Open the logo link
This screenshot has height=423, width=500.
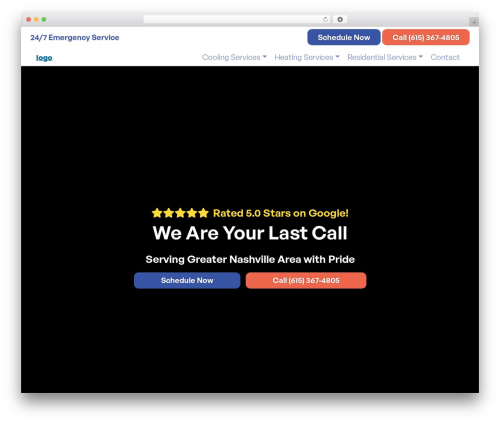(x=44, y=58)
